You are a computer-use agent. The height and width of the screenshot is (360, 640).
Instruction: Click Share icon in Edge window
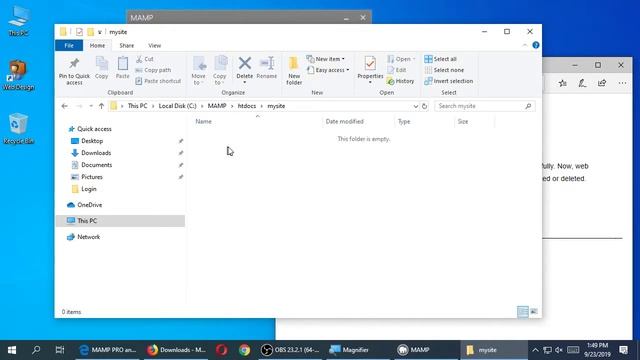[x=602, y=83]
